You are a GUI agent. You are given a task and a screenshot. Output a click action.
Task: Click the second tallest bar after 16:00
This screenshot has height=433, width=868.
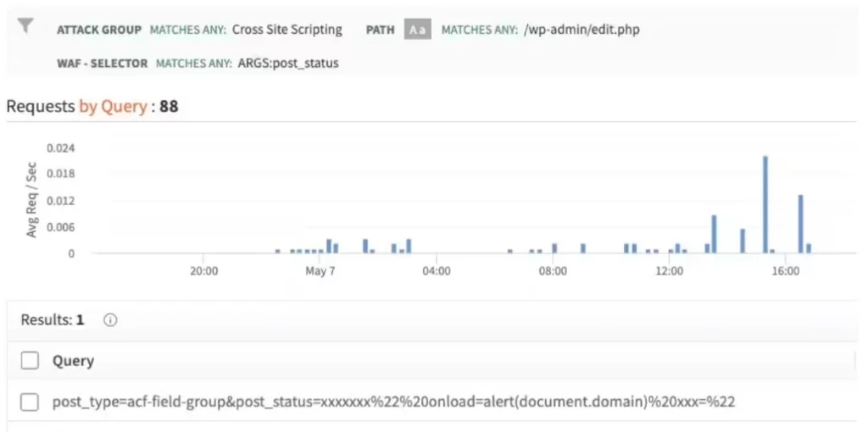[x=800, y=224]
